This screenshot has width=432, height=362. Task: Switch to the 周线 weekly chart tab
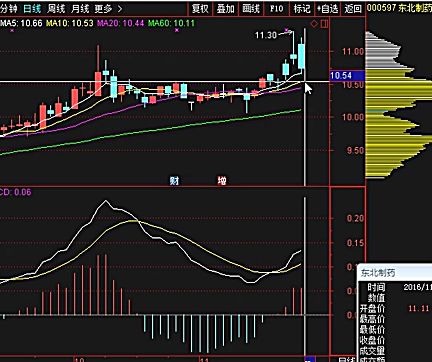[56, 9]
